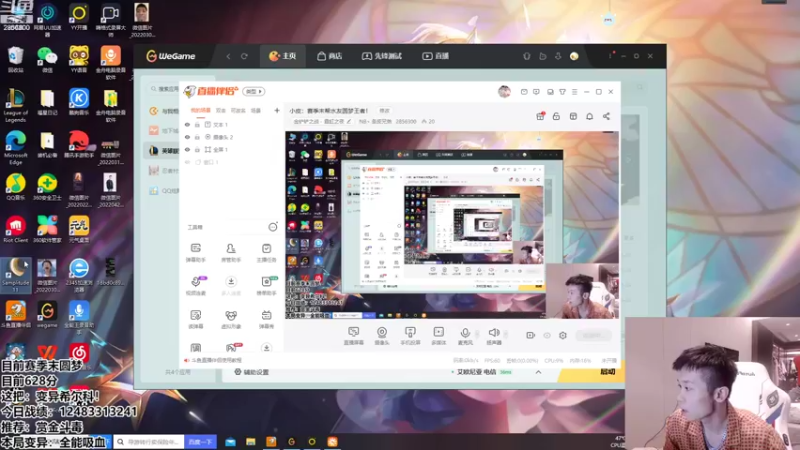Open the 弹幕助手 tool in the toolbox

coord(195,253)
